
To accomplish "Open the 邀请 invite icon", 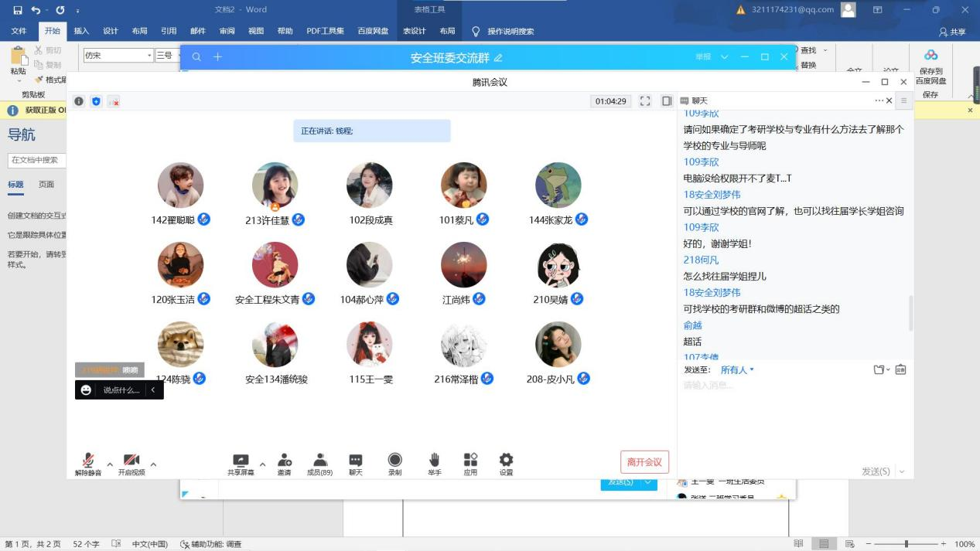I will [x=284, y=461].
